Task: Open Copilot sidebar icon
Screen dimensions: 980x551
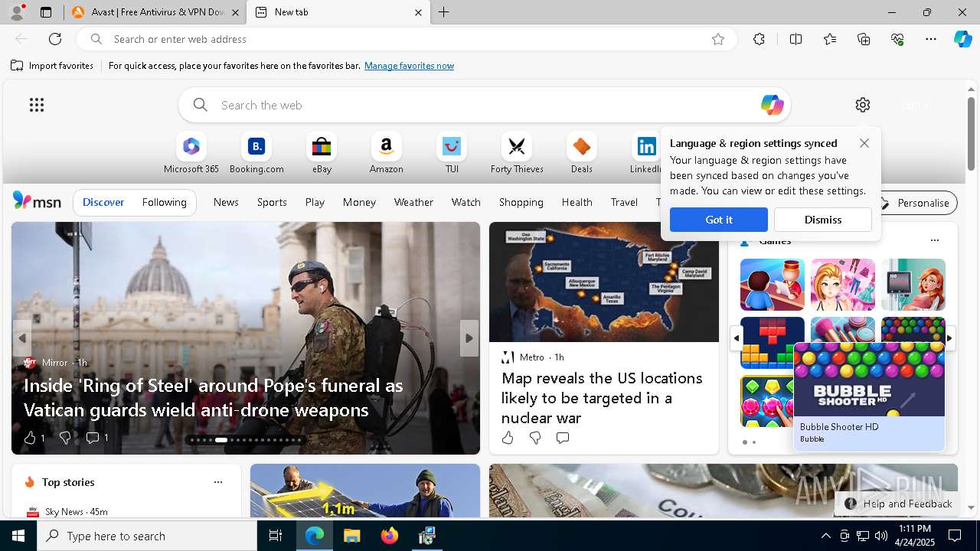Action: tap(962, 39)
